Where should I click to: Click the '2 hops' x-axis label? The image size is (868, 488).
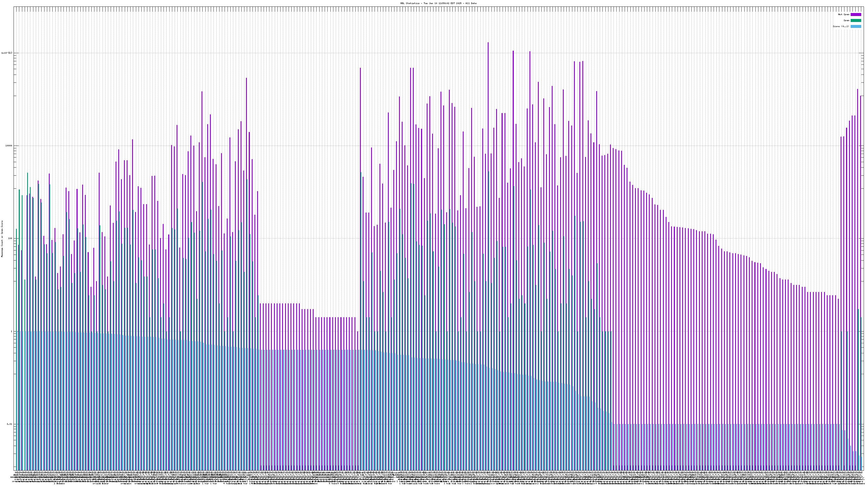[59, 484]
